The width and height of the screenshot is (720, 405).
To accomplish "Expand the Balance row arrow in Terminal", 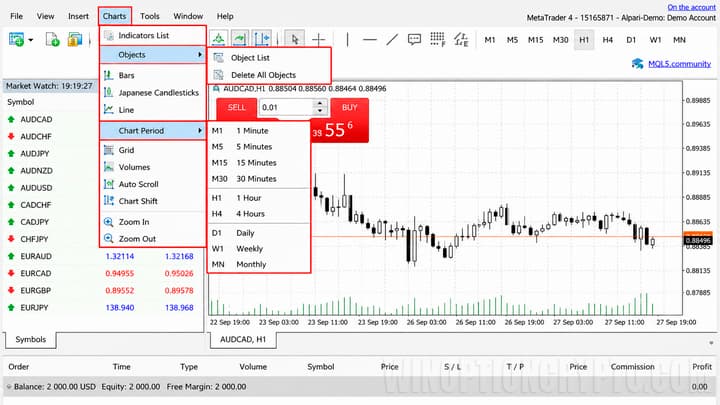I will (9, 387).
